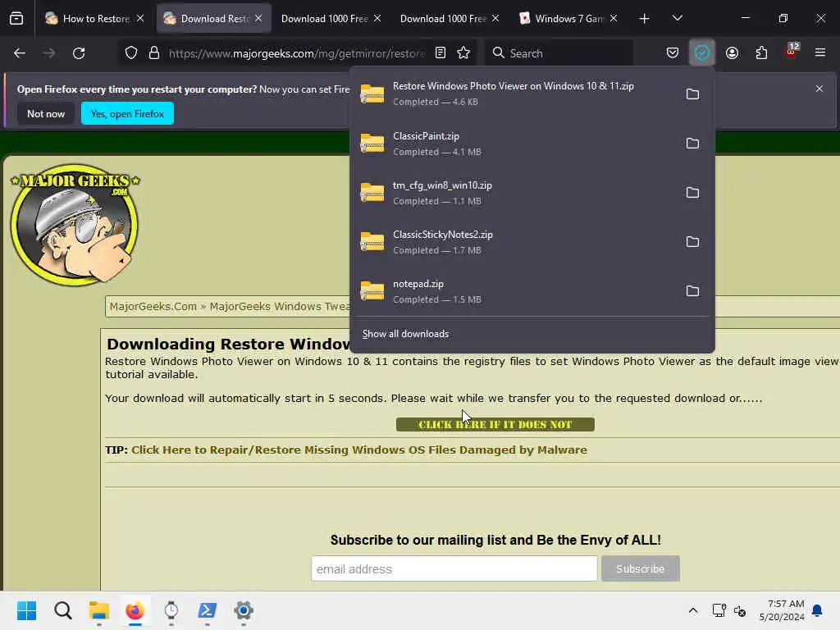This screenshot has height=630, width=840.
Task: Open Firefox application hamburger menu
Action: coord(820,52)
